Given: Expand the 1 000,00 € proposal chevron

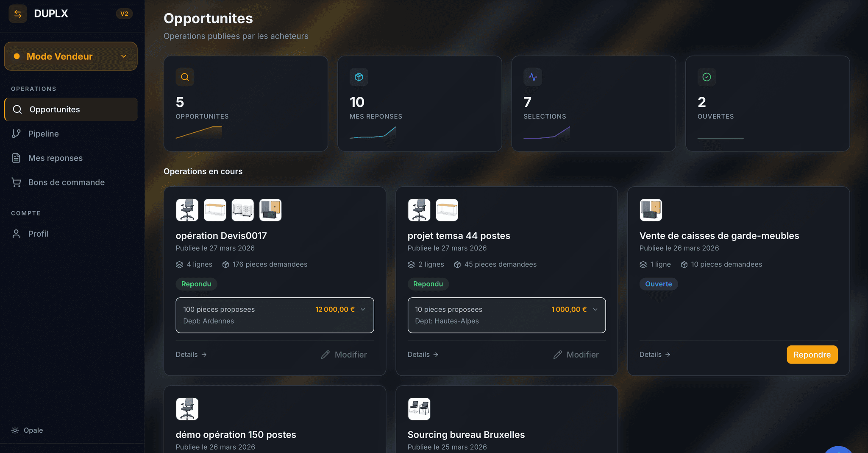Looking at the screenshot, I should click(x=595, y=310).
